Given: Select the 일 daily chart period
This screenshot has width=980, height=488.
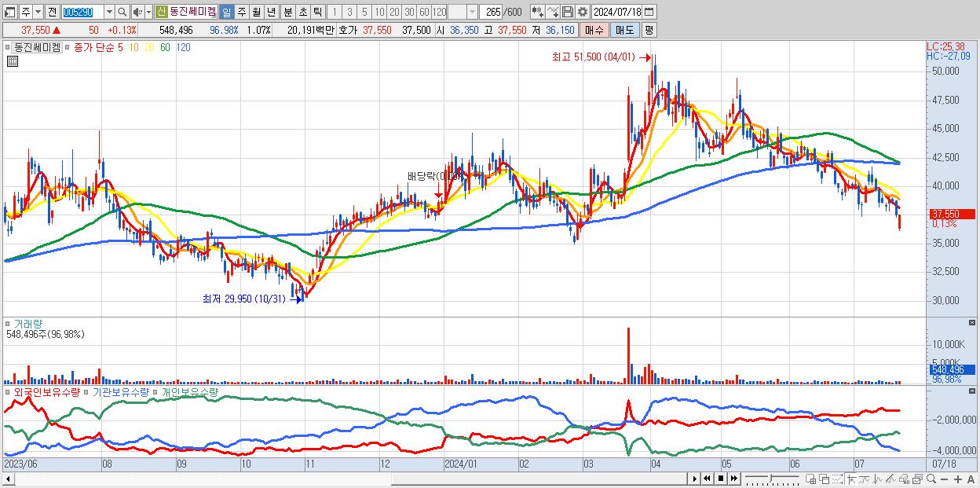Looking at the screenshot, I should click(x=226, y=12).
